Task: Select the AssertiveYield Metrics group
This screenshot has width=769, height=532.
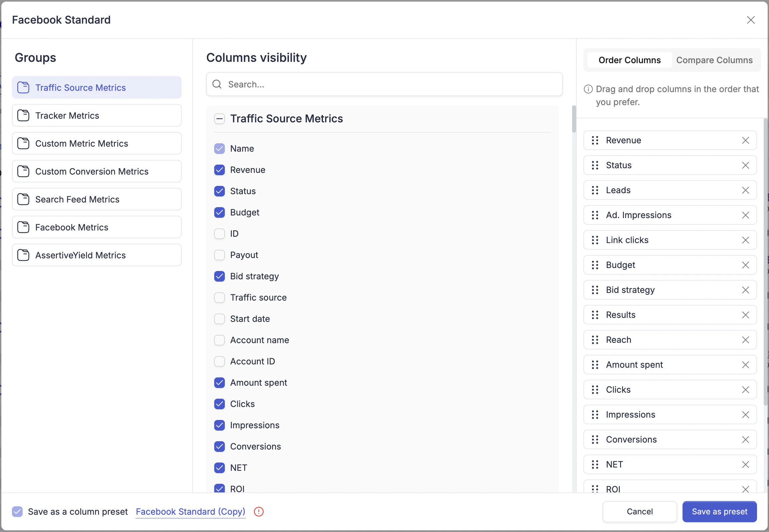Action: (97, 255)
